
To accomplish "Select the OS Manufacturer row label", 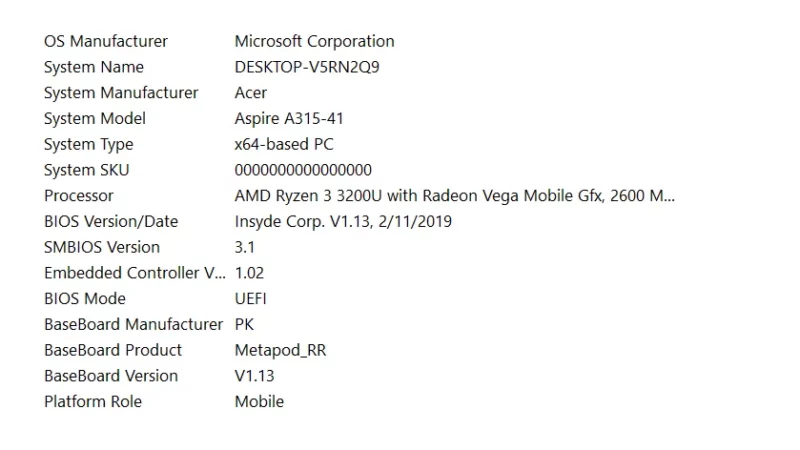I will pos(106,41).
